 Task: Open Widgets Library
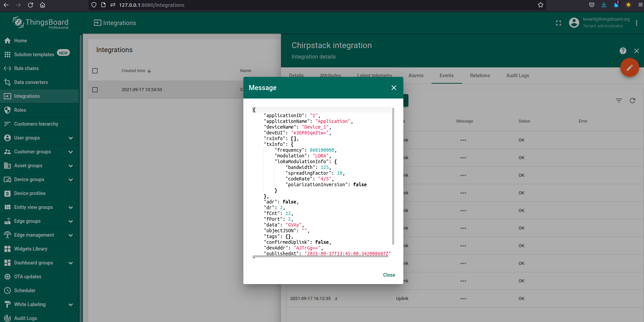pyautogui.click(x=39, y=249)
